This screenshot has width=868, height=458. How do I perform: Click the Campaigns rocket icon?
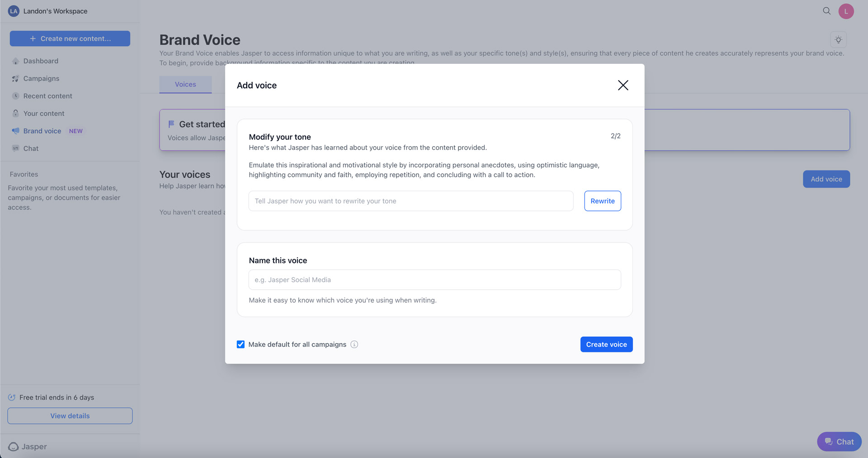click(x=15, y=79)
